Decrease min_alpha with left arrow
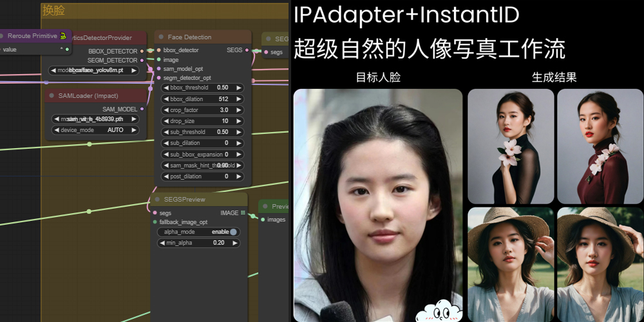Screen dimensions: 644x322 tap(162, 243)
